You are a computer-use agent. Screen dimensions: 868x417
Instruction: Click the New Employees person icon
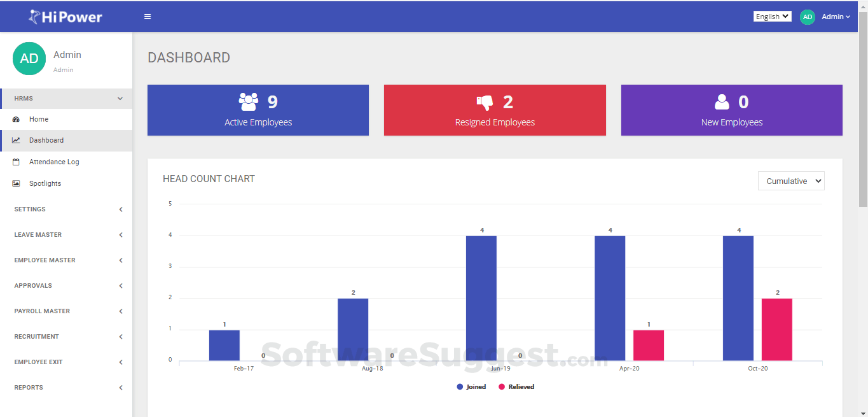[722, 101]
